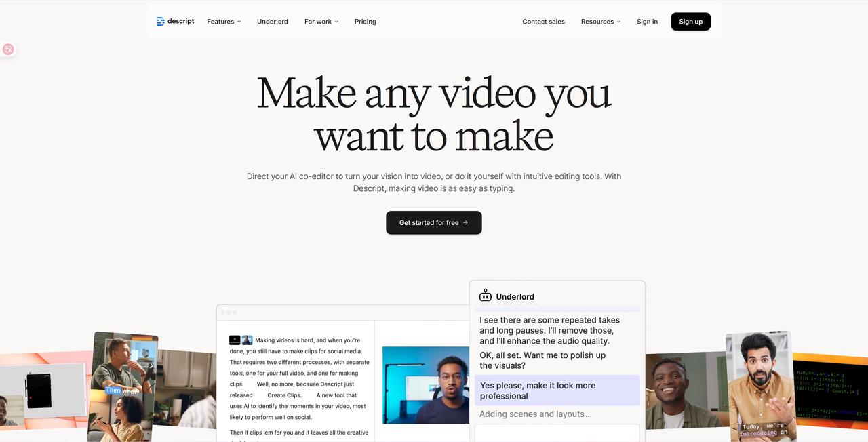Viewport: 868px width, 442px height.
Task: Expand the Resources dropdown menu
Action: pyautogui.click(x=601, y=22)
